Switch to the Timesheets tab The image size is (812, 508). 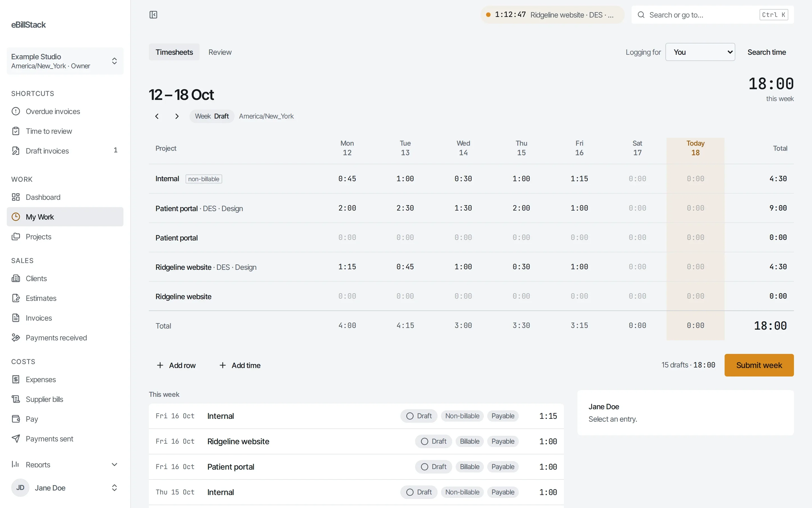(174, 52)
